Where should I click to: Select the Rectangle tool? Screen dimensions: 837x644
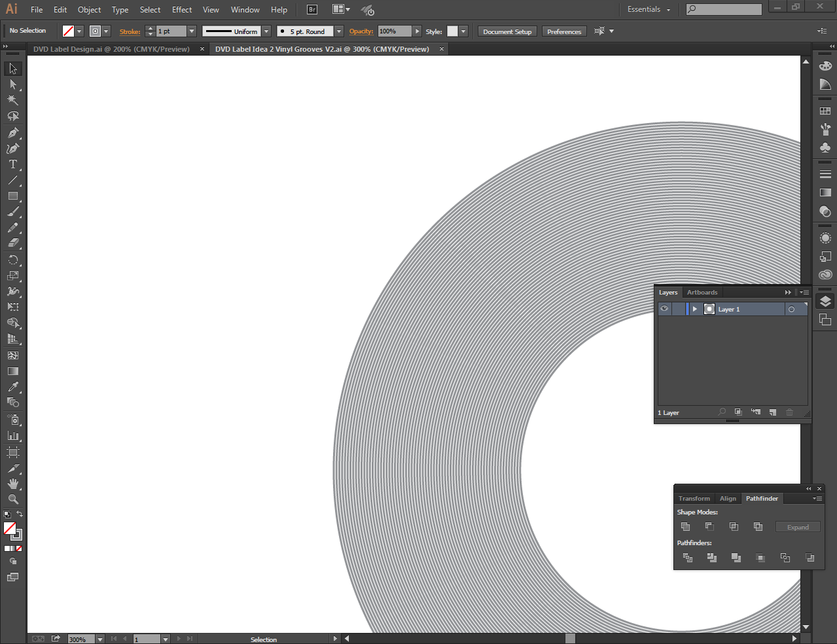[x=13, y=196]
